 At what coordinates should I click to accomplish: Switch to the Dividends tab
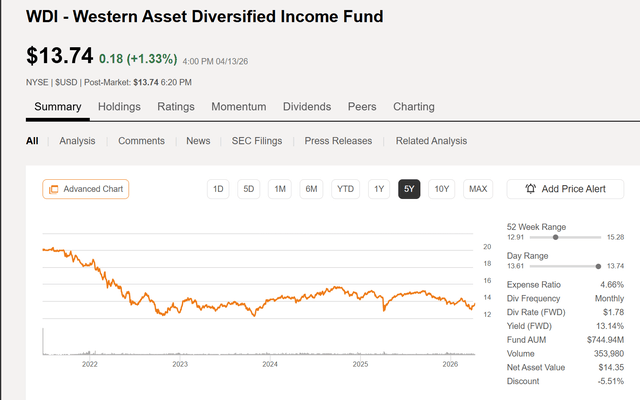[x=307, y=107]
